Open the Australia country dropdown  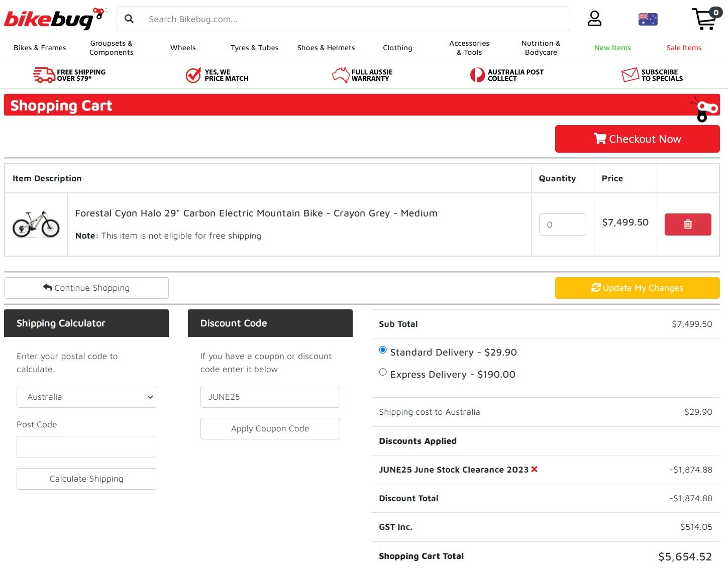click(86, 397)
